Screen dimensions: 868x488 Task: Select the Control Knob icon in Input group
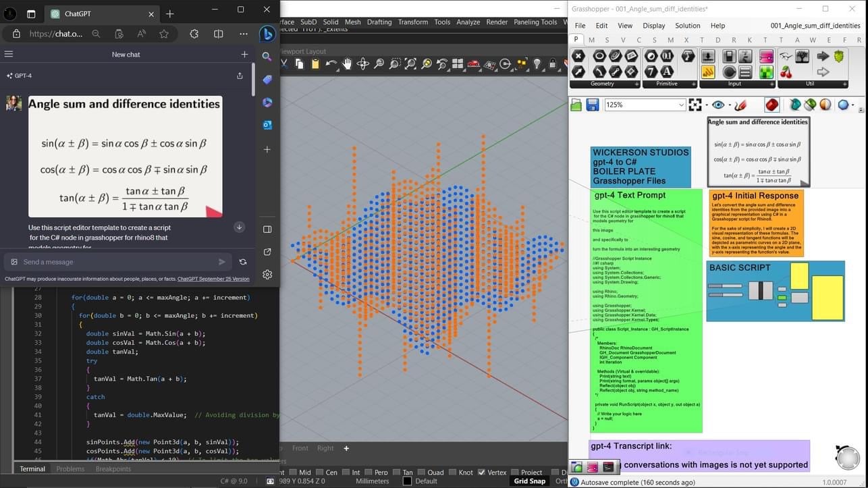(x=729, y=72)
